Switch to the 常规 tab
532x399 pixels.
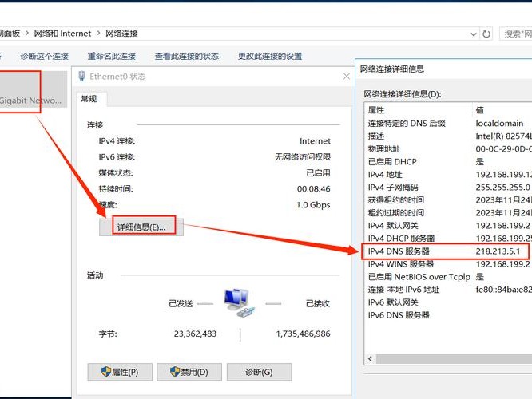point(89,99)
